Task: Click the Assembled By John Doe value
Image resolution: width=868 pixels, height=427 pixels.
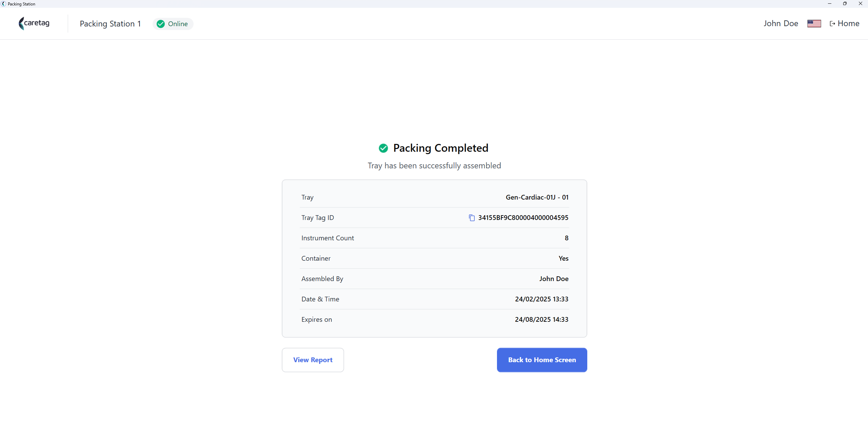Action: click(x=554, y=279)
